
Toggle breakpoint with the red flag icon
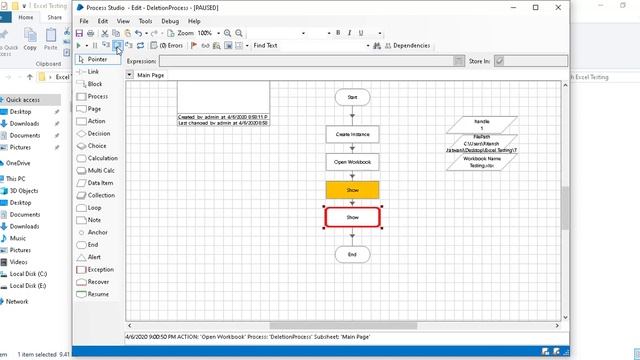[x=194, y=46]
